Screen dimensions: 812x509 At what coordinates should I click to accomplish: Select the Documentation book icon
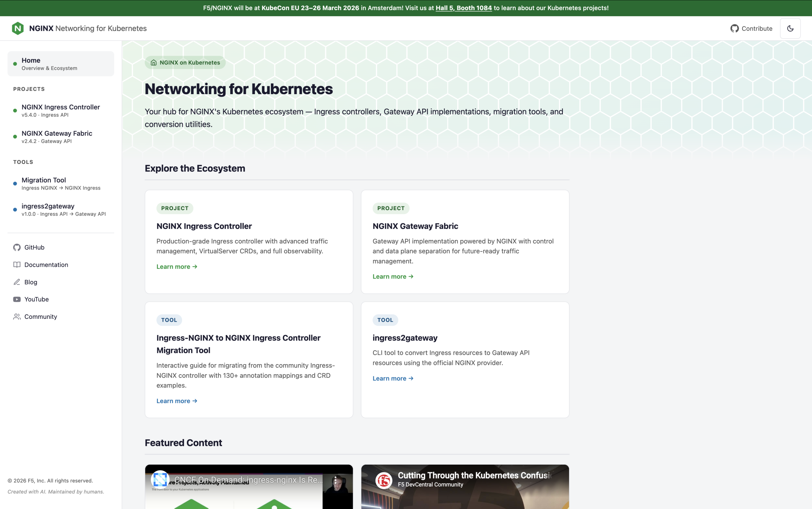[17, 265]
